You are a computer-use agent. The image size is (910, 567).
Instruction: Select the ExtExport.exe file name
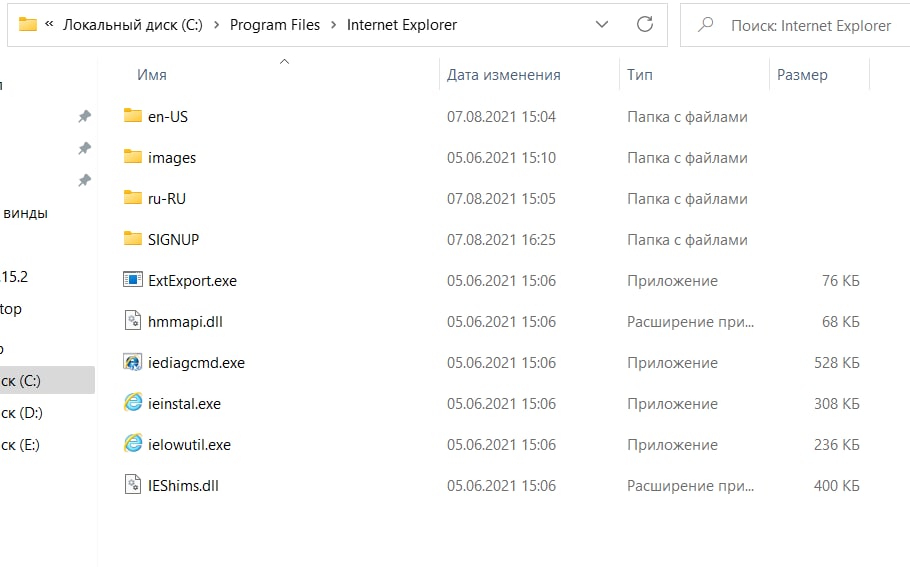click(192, 281)
